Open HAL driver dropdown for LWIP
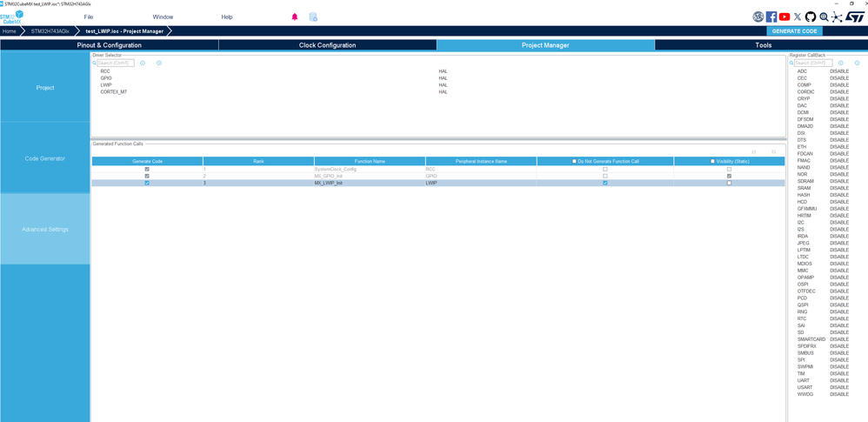Viewport: 868px width, 422px height. 443,84
